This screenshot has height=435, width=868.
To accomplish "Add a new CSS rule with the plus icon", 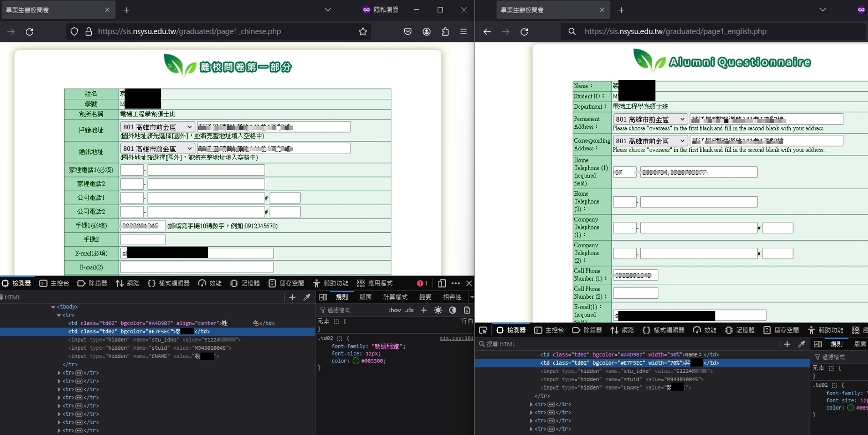I will (423, 310).
